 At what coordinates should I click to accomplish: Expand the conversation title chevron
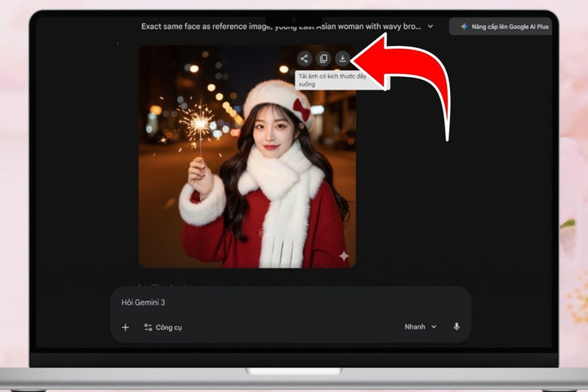point(430,26)
